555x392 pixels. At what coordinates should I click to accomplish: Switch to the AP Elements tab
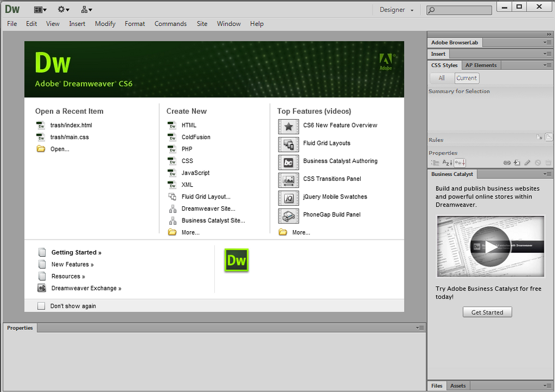481,65
